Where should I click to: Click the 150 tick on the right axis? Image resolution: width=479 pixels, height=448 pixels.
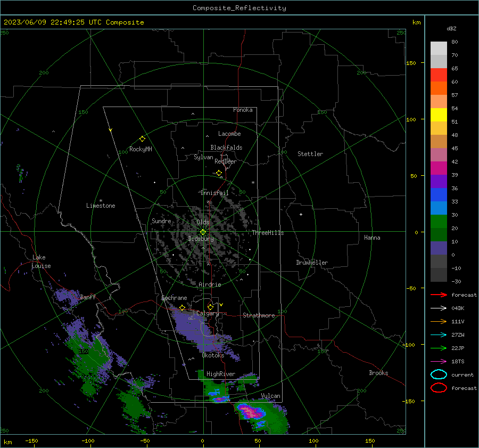[x=411, y=63]
